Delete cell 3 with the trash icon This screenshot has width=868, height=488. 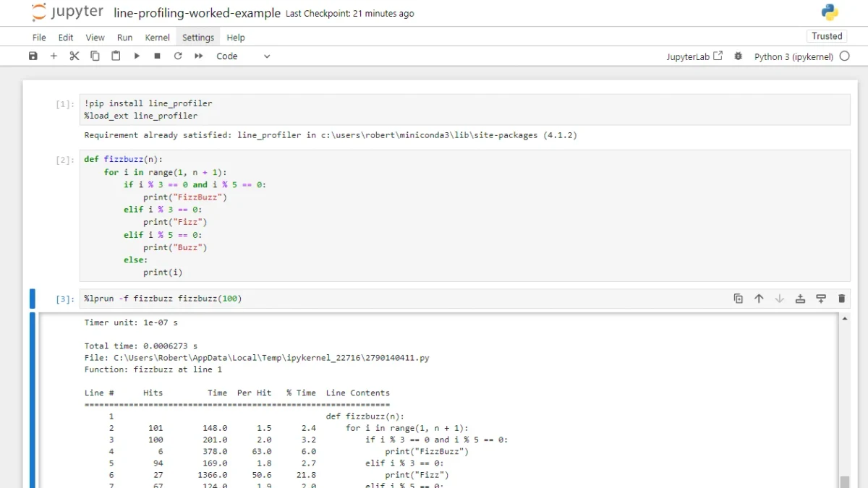point(841,299)
